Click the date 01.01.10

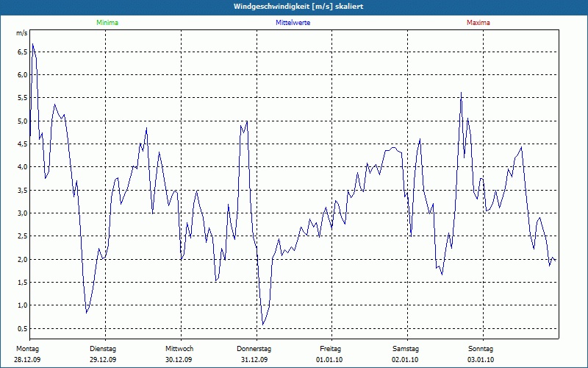coord(329,360)
